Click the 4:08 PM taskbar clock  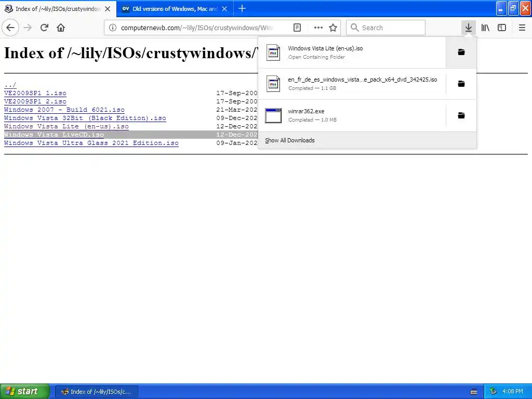tap(513, 392)
